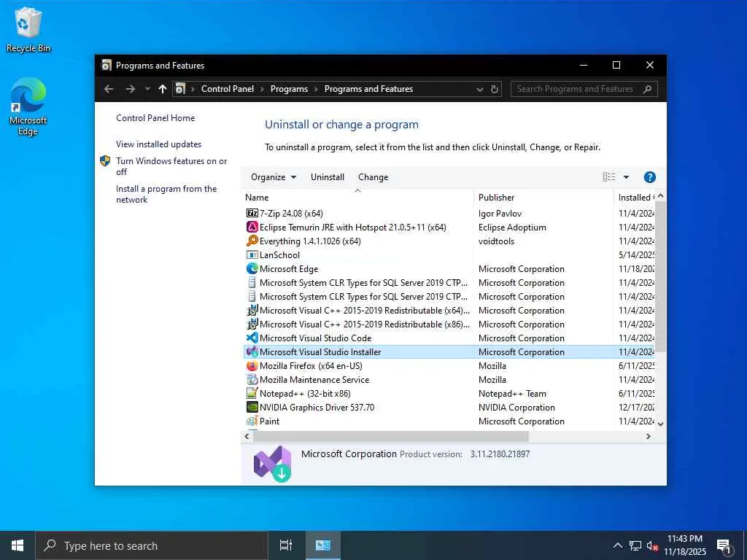Open the view options dropdown arrow
The height and width of the screenshot is (560, 747).
tap(626, 177)
